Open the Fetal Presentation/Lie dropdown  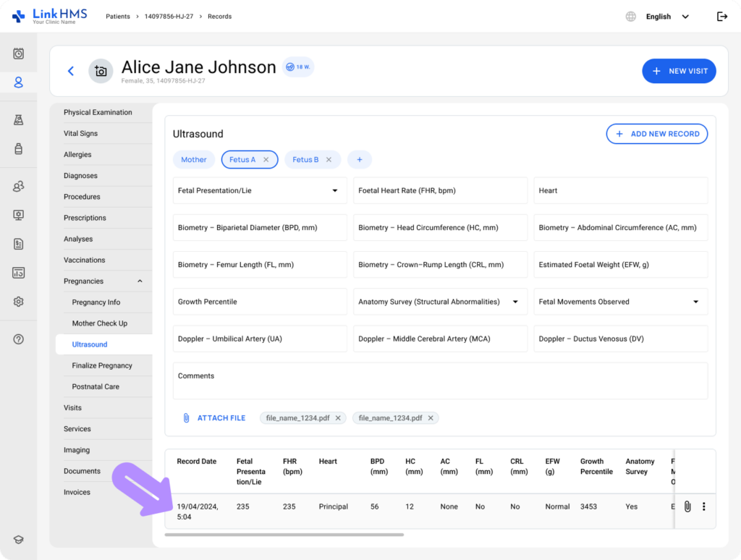click(x=334, y=191)
